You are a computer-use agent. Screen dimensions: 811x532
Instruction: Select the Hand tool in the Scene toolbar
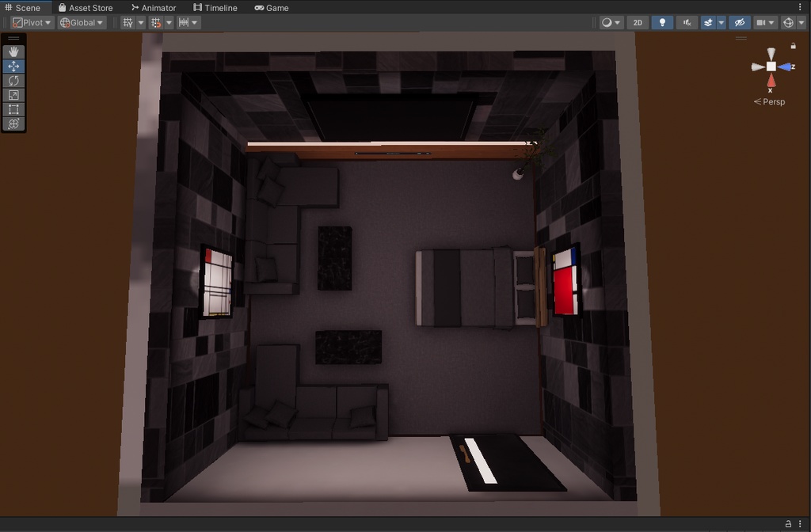(13, 51)
